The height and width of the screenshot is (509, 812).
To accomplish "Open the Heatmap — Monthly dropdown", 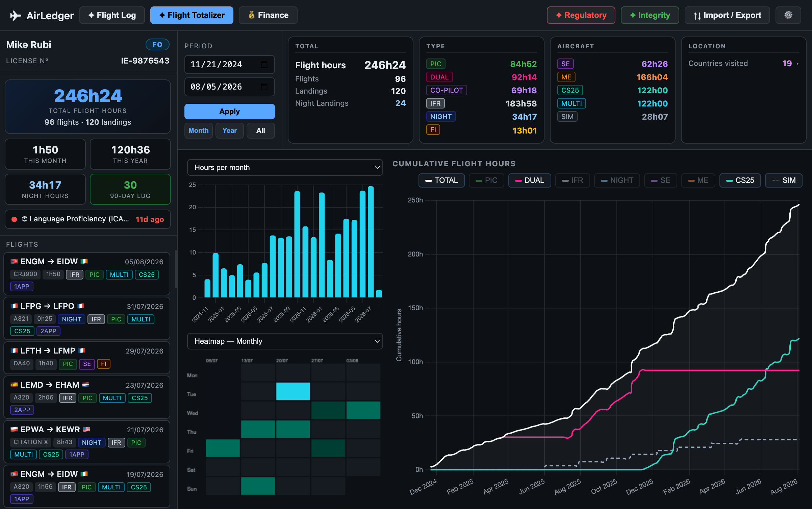I will (x=285, y=341).
